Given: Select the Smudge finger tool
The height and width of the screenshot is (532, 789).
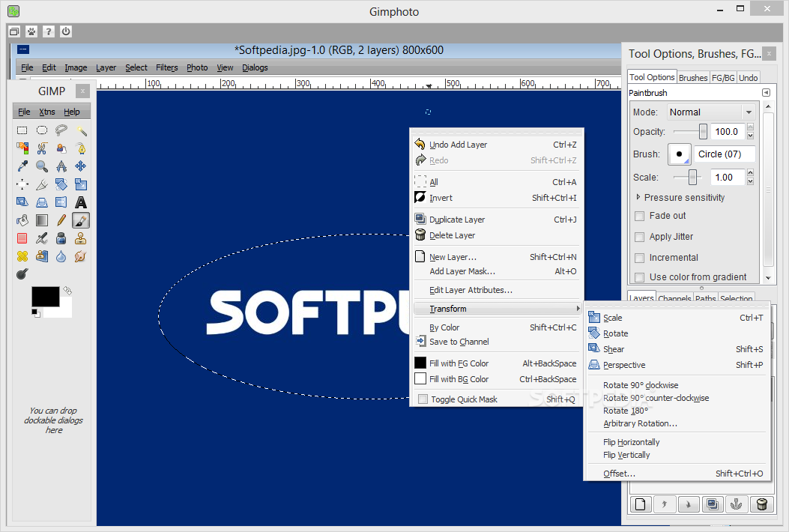Looking at the screenshot, I should [x=81, y=256].
